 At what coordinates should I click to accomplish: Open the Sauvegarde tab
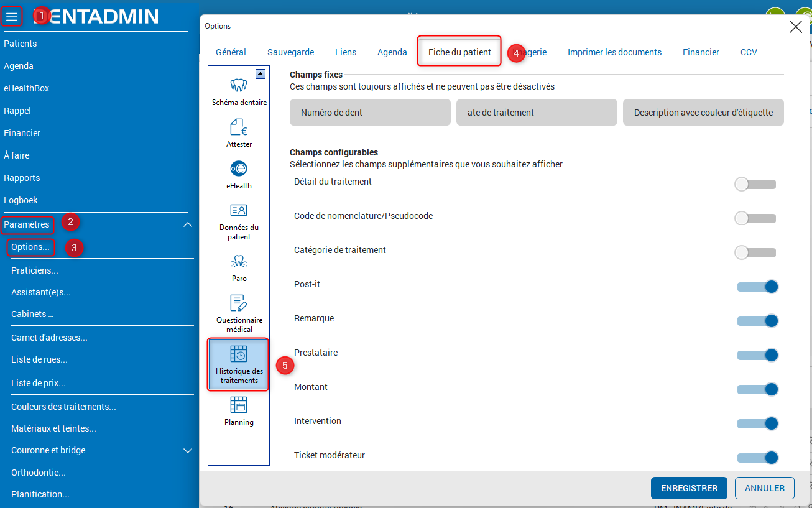[x=290, y=52]
